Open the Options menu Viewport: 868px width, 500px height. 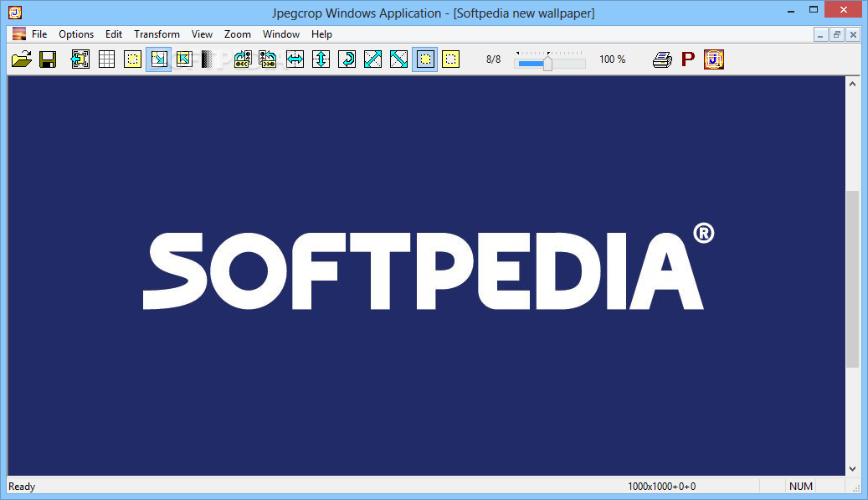(x=76, y=34)
